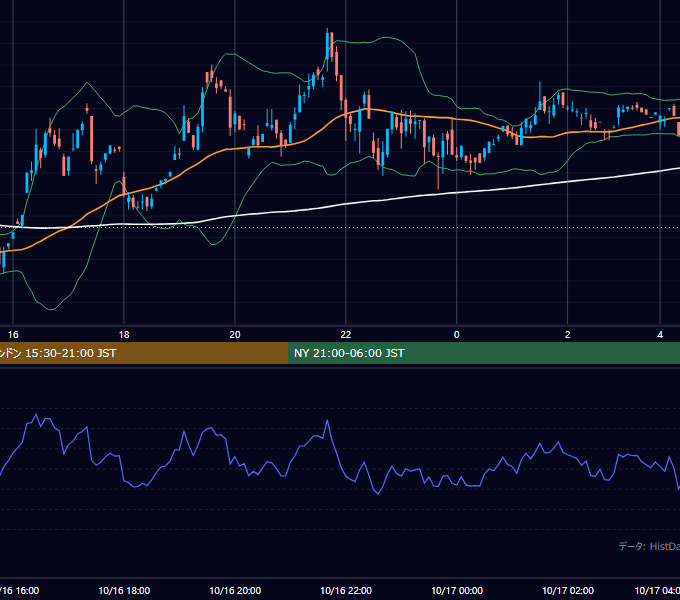Click the upper chart hour label 20
The width and height of the screenshot is (680, 600).
[x=235, y=335]
